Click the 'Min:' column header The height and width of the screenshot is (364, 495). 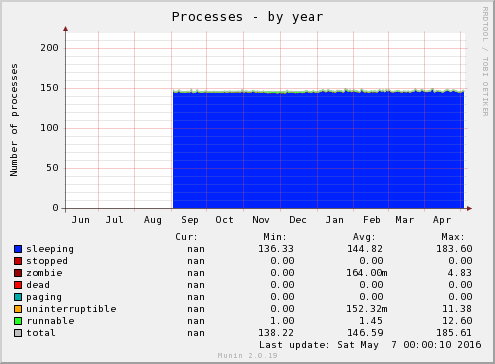click(275, 237)
